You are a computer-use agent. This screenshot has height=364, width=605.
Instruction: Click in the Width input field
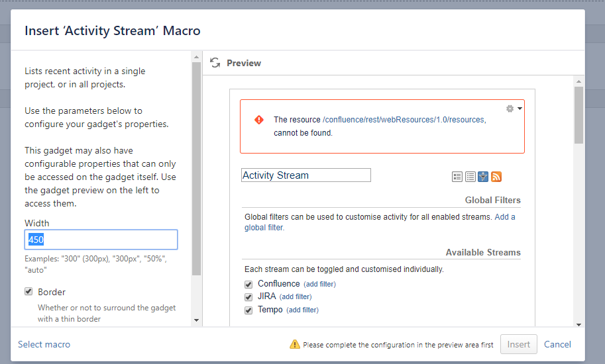coord(101,240)
